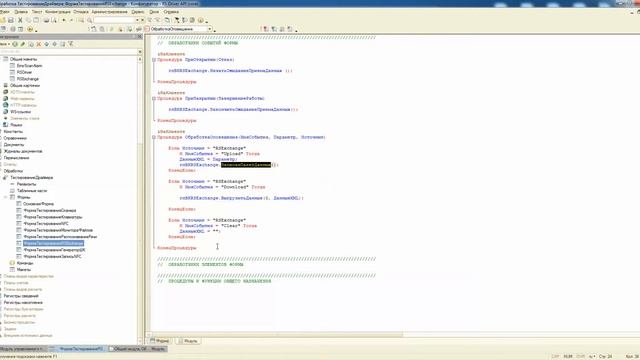Select Регистры сведений tree item

(21, 296)
